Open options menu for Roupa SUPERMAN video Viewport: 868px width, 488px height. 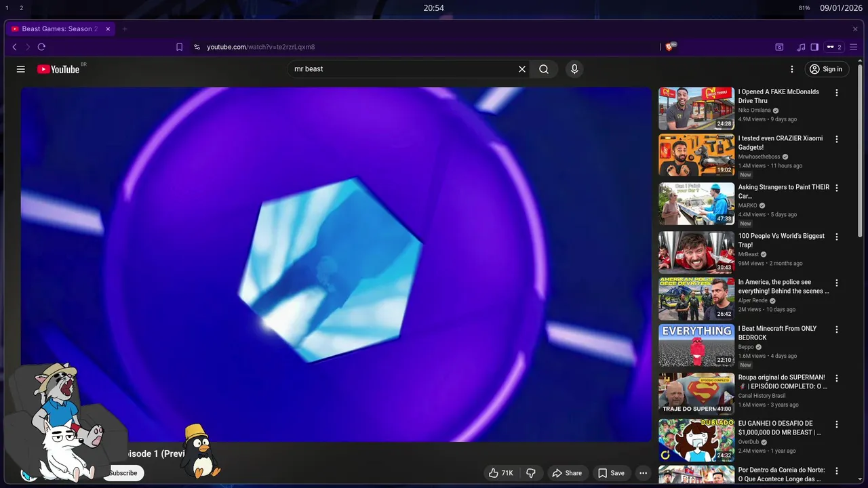tap(837, 378)
